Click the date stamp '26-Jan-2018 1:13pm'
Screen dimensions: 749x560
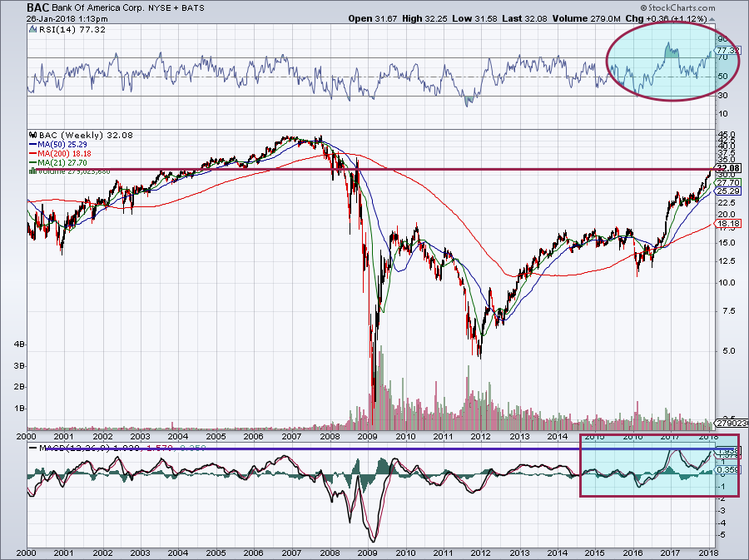67,19
